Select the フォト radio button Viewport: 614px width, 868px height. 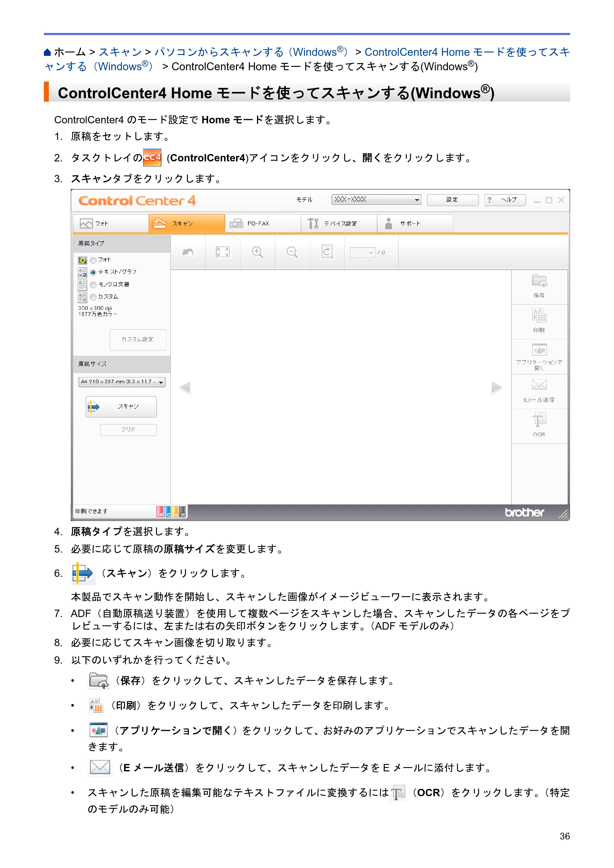93,260
